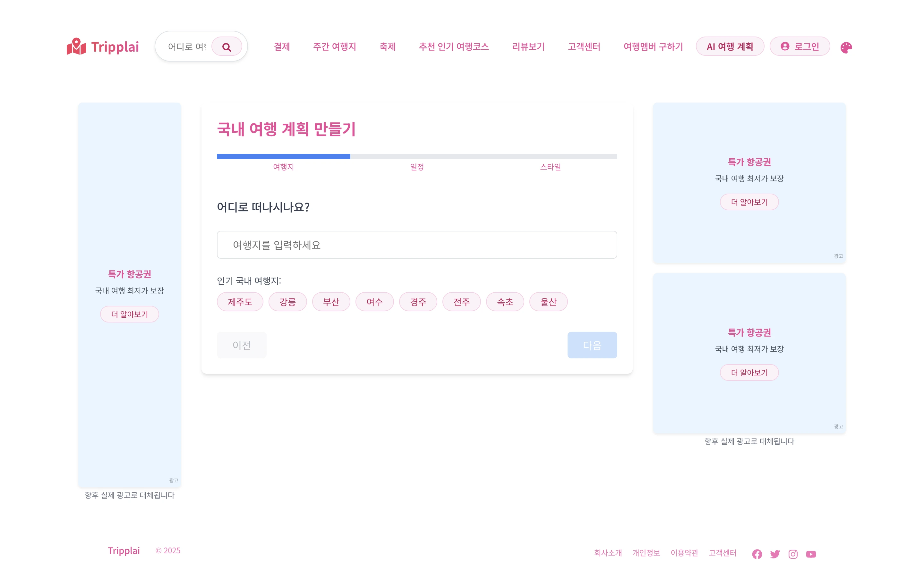
Task: Click the 로그인 user button
Action: [x=800, y=46]
